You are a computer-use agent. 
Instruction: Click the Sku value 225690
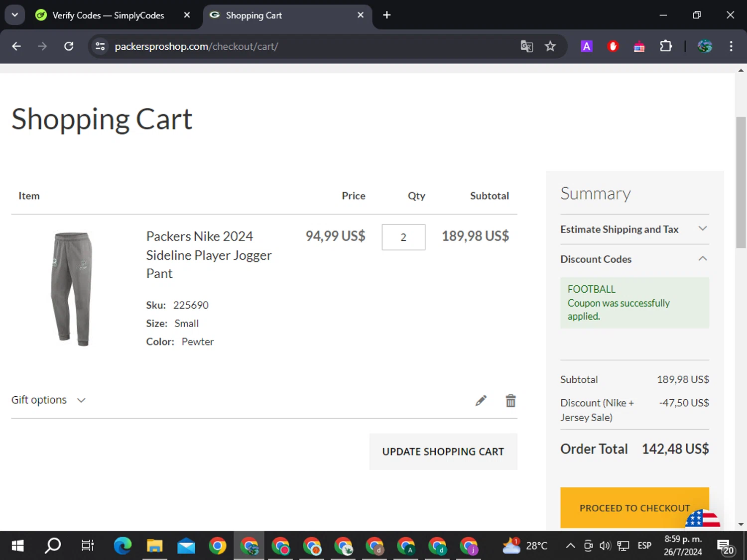191,305
